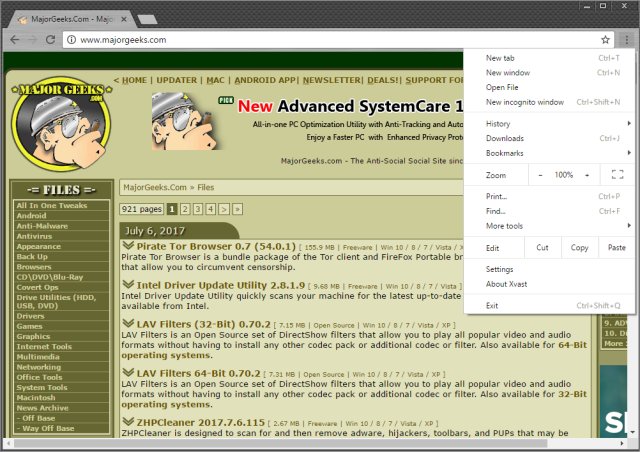Go to page 3 of files
The height and width of the screenshot is (452, 640).
198,209
